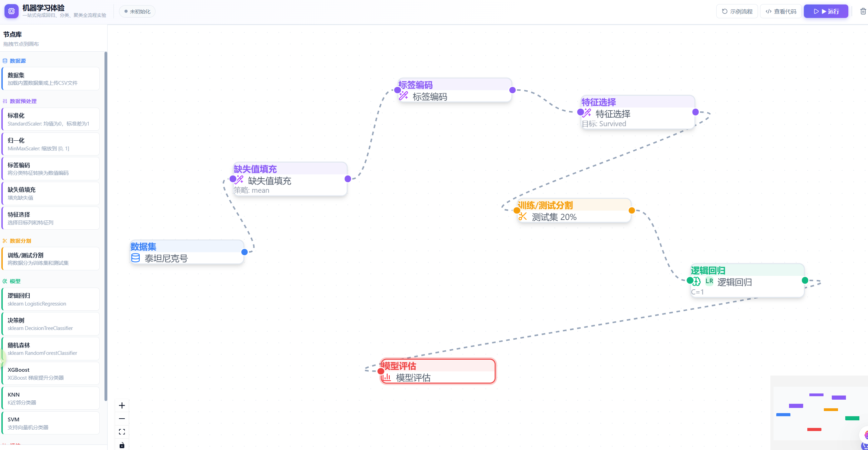
Task: Zoom in with the plus control
Action: coord(122,406)
